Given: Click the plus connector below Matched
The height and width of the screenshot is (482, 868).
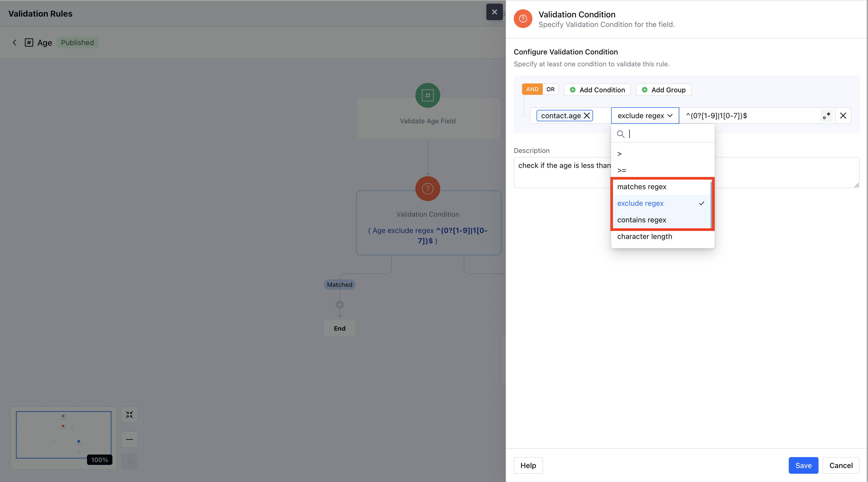Looking at the screenshot, I should (x=340, y=305).
